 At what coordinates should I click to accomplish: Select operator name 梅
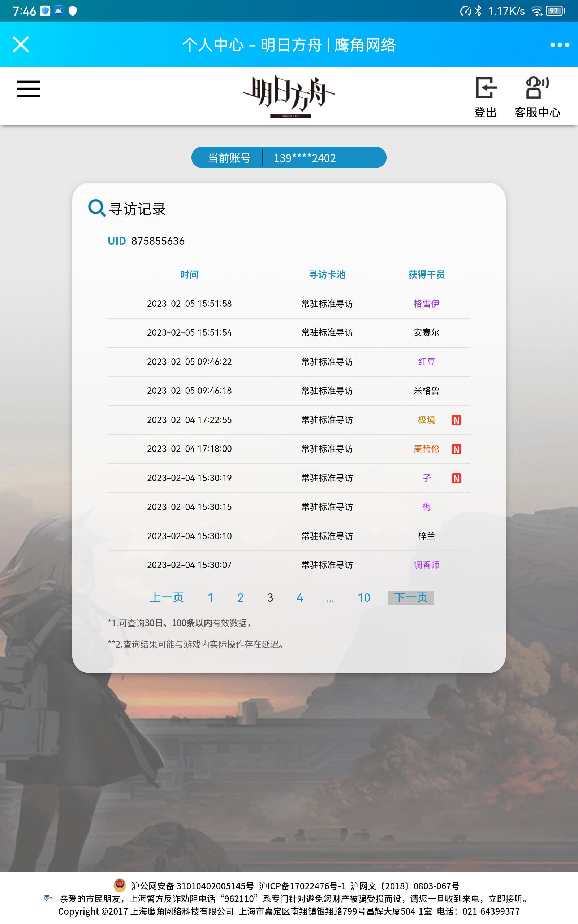click(427, 507)
